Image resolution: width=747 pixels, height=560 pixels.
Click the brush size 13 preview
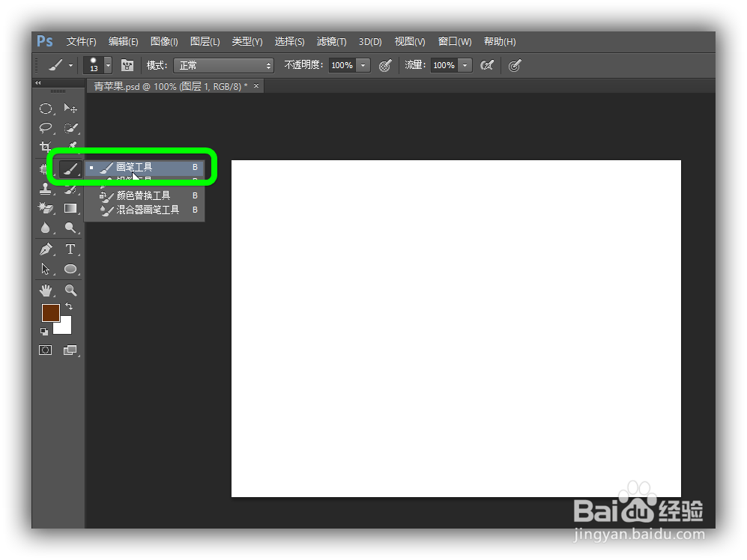(94, 65)
